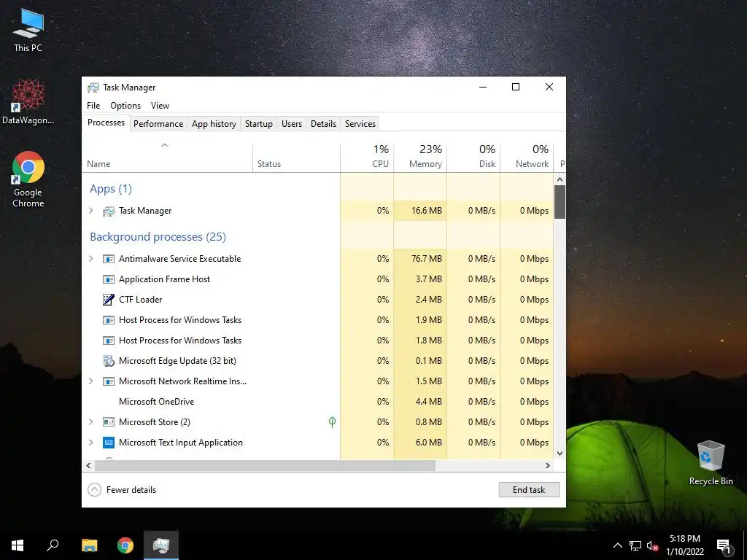Sort by the CPU column header

pyautogui.click(x=368, y=157)
